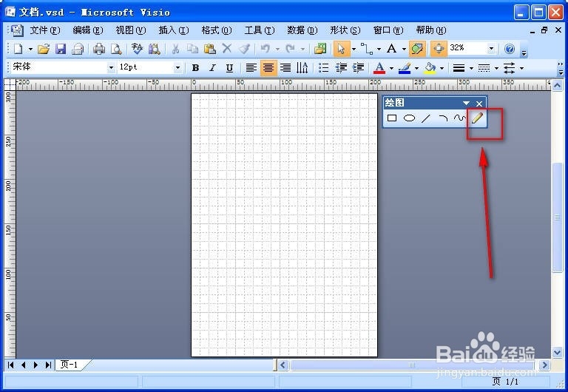Open the 数据(D) menu
The width and height of the screenshot is (568, 392).
(302, 30)
